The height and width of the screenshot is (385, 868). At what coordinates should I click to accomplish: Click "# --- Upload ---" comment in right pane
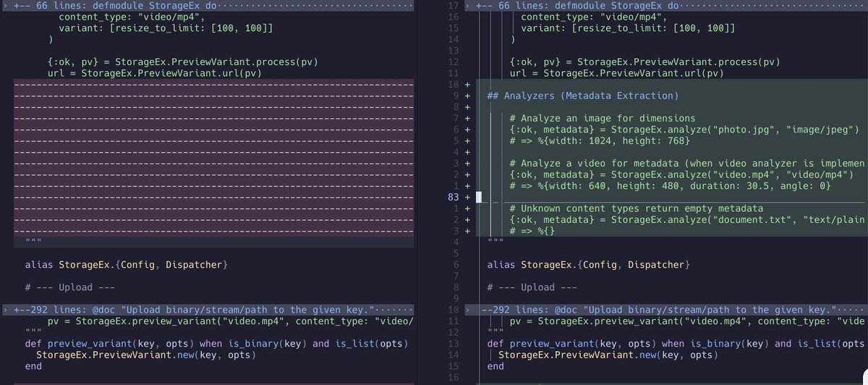[532, 287]
